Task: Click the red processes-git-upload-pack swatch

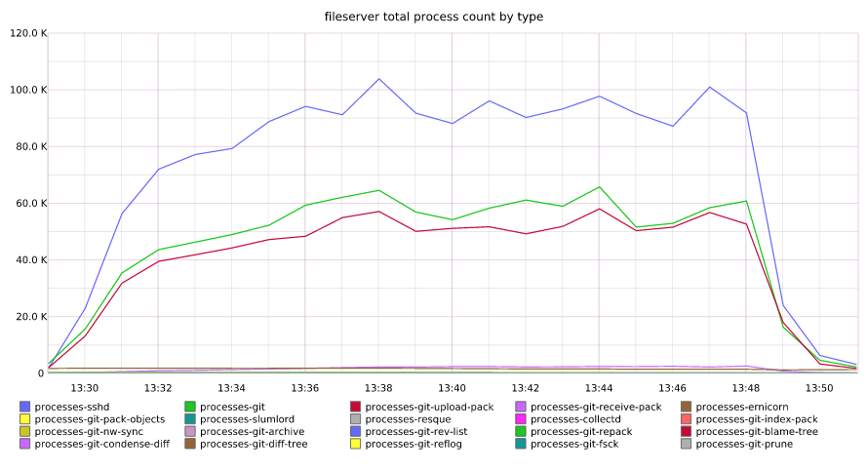Action: tap(356, 407)
